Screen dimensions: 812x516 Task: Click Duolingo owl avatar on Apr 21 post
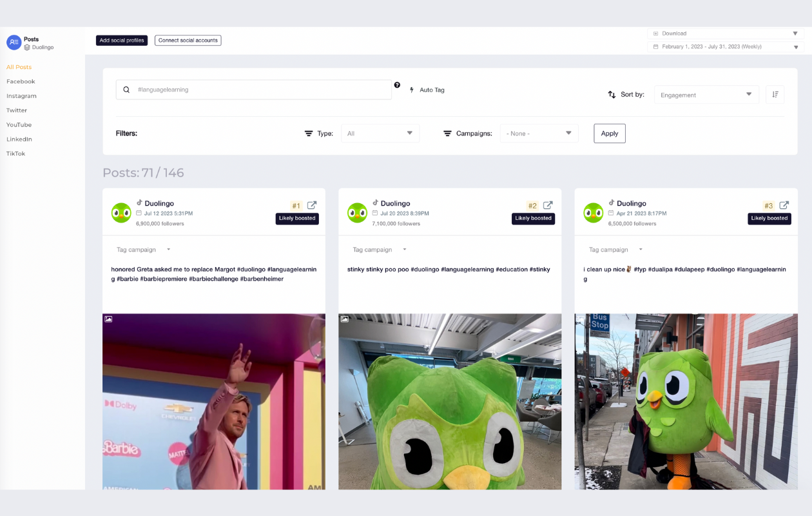click(594, 213)
